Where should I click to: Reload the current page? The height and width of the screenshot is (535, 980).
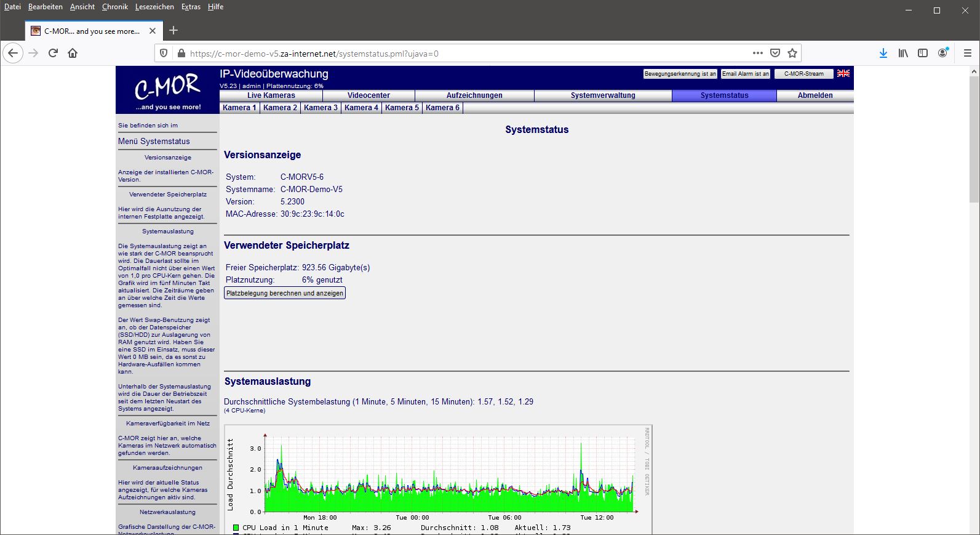click(53, 54)
